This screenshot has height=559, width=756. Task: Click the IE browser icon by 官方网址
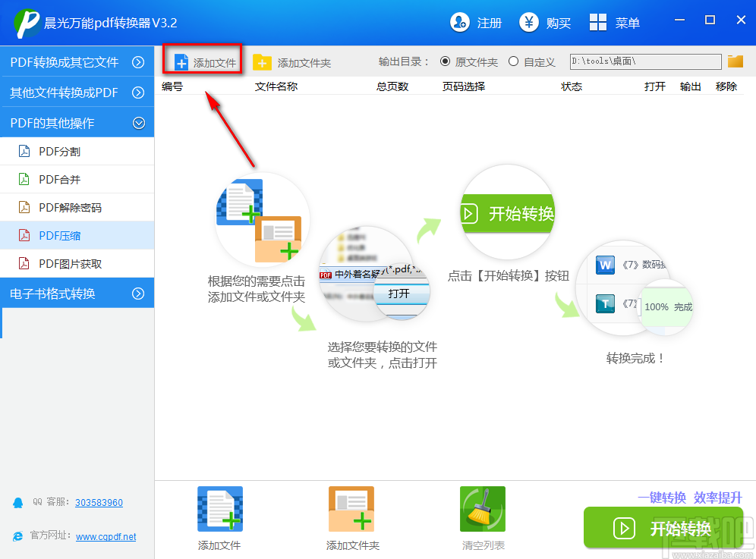(18, 536)
